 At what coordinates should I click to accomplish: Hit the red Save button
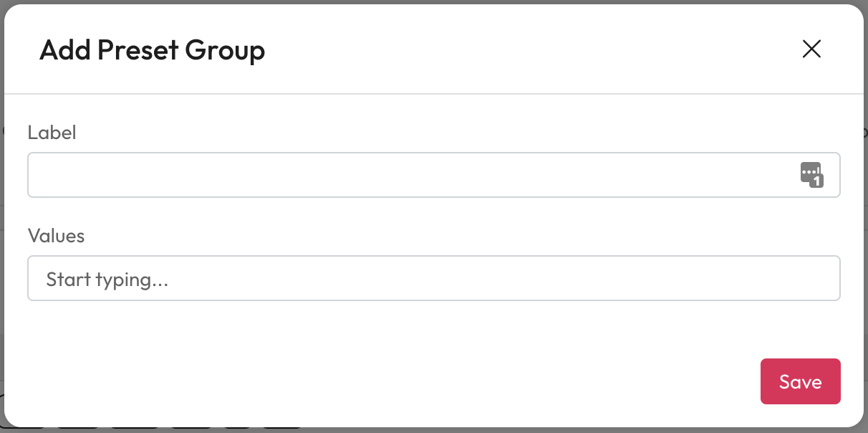tap(800, 381)
